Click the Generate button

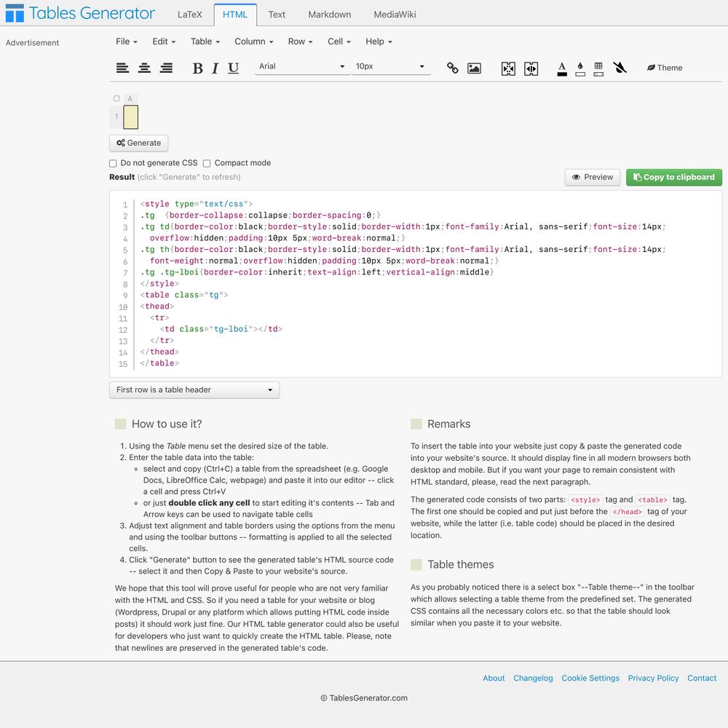point(139,143)
